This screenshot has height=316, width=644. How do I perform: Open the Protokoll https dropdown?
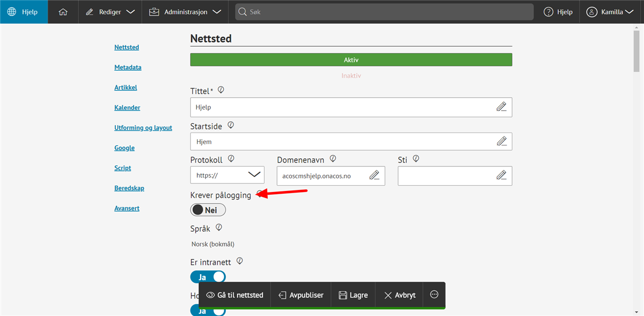pyautogui.click(x=227, y=175)
